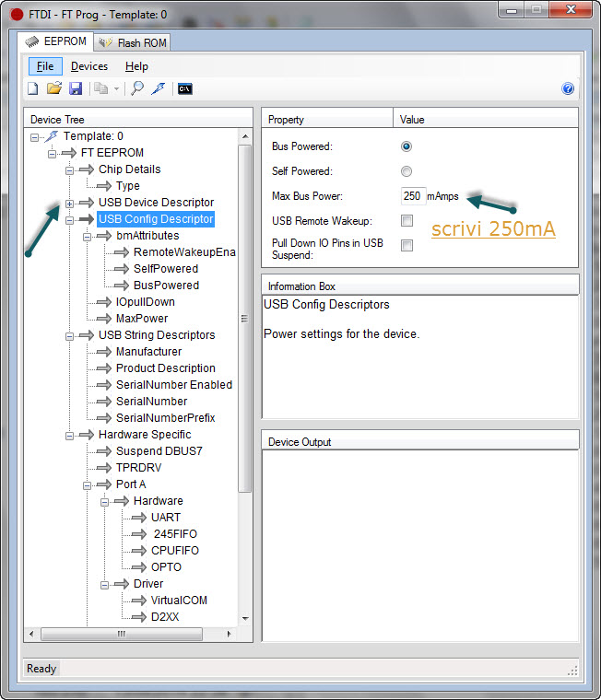The width and height of the screenshot is (601, 700).
Task: Switch to the EEPROM tab
Action: (x=55, y=41)
